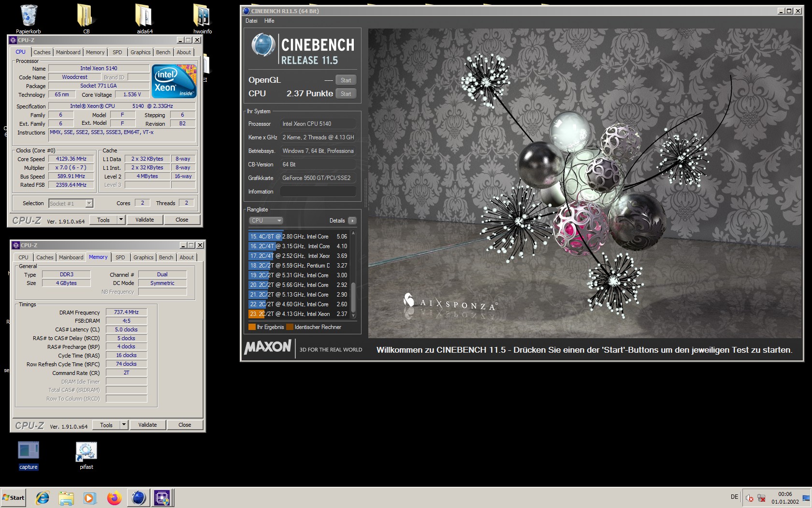Click the ranking list scroll up arrow
This screenshot has height=508, width=812.
[353, 234]
